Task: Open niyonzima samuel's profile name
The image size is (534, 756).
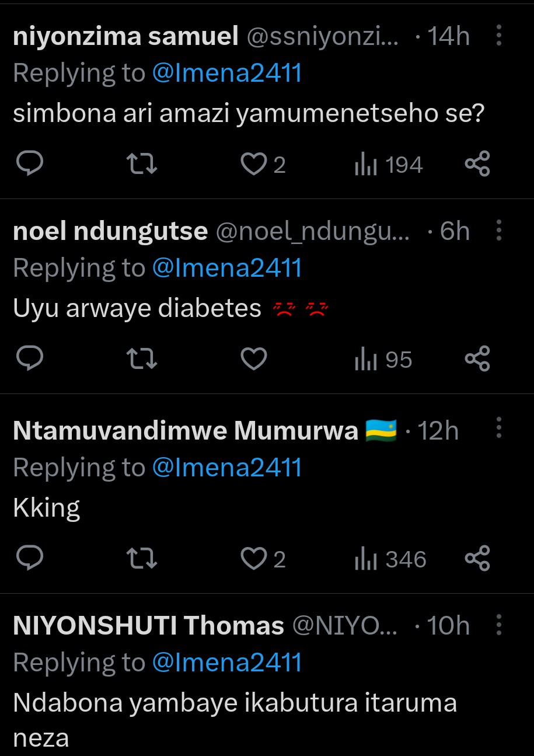Action: [x=125, y=37]
